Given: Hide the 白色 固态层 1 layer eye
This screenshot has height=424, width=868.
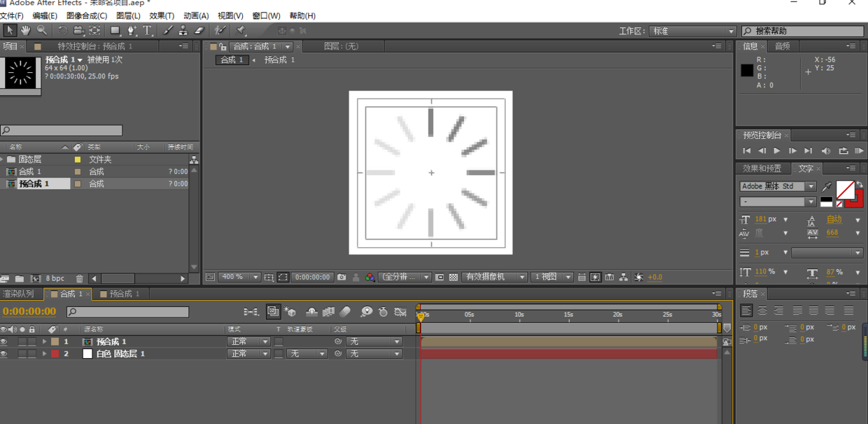Looking at the screenshot, I should tap(4, 354).
